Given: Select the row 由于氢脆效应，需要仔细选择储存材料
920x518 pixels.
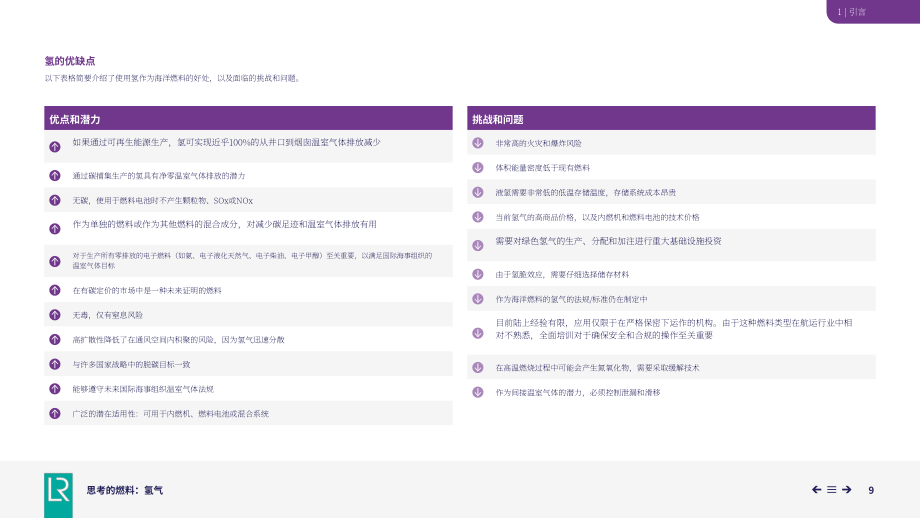Looking at the screenshot, I should pyautogui.click(x=671, y=274).
